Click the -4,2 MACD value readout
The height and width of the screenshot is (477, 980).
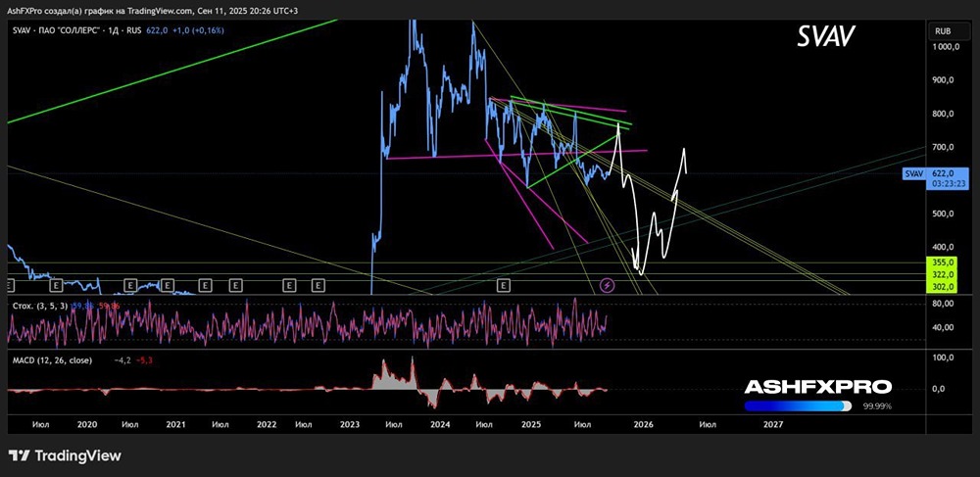pyautogui.click(x=123, y=360)
